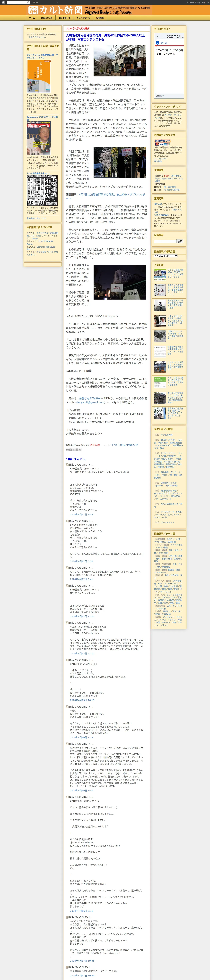The height and width of the screenshot is (980, 210).
Task: Click the やや日刊カルト新聞 header logo
Action: click(x=89, y=10)
